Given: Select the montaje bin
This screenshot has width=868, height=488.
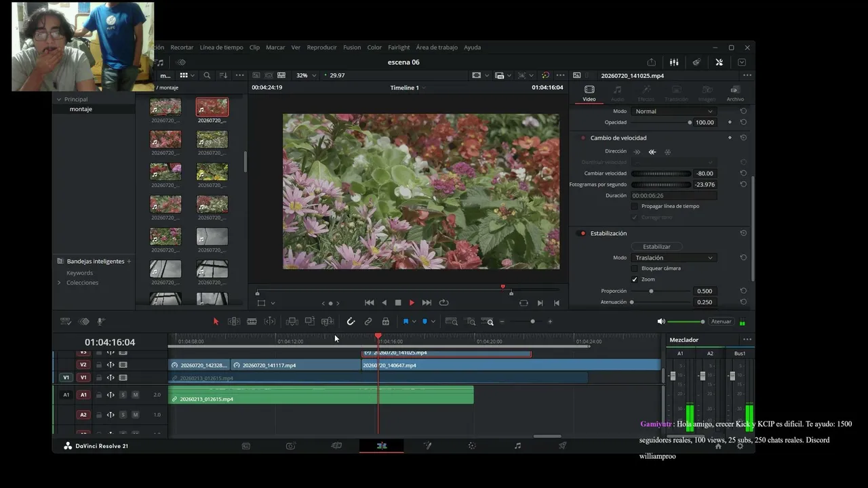Looking at the screenshot, I should [x=81, y=109].
